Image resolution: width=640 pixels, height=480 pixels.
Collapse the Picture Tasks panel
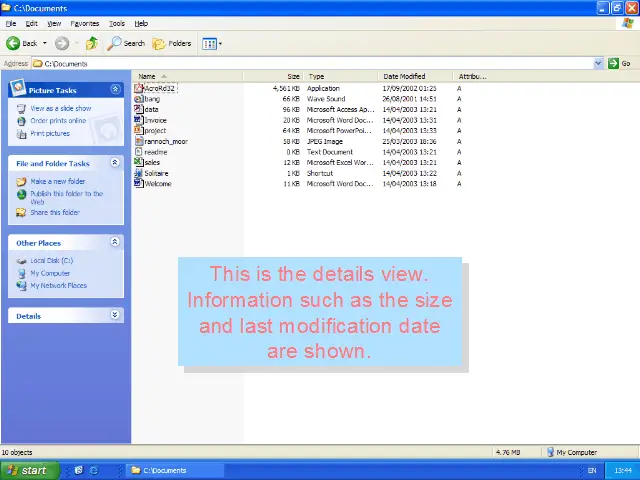click(x=115, y=89)
